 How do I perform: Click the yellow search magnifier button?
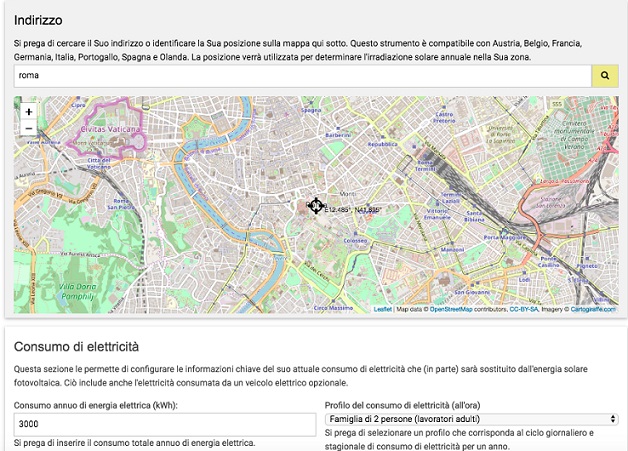(x=605, y=75)
